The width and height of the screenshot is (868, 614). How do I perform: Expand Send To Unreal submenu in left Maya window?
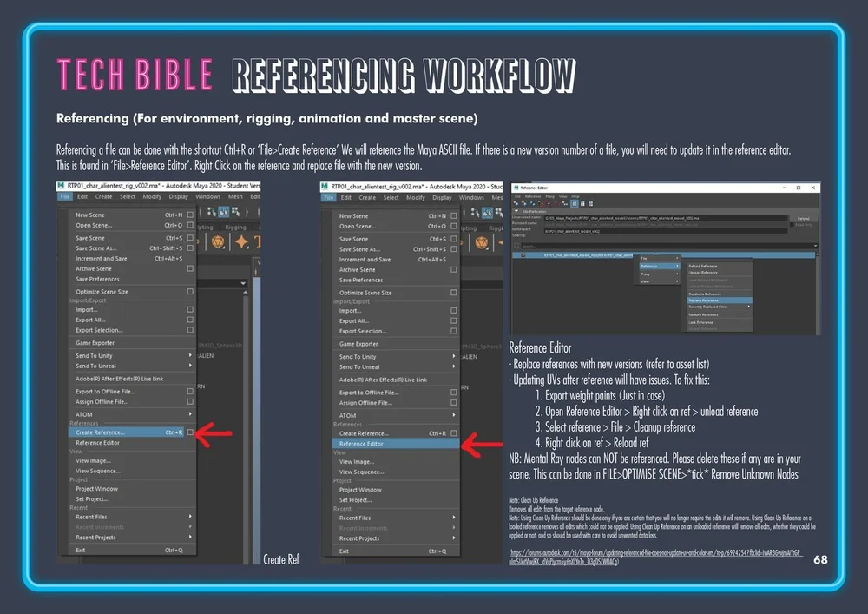point(132,366)
